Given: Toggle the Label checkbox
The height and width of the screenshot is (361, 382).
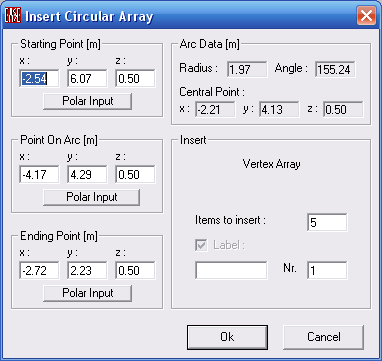Looking at the screenshot, I should pyautogui.click(x=201, y=245).
